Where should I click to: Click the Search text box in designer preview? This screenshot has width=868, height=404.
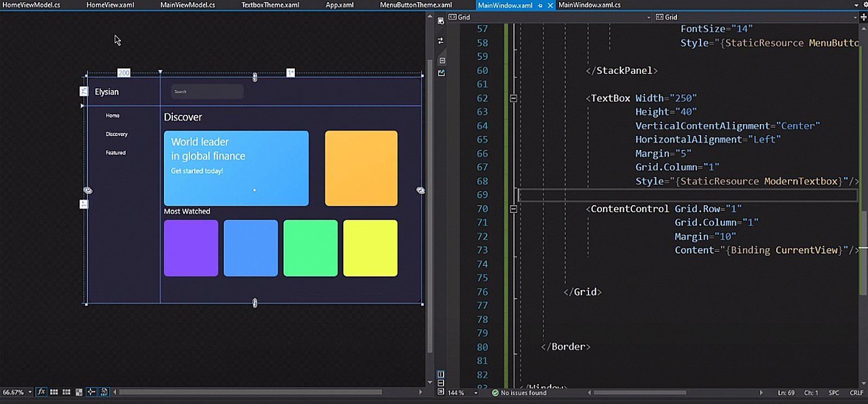click(x=207, y=92)
